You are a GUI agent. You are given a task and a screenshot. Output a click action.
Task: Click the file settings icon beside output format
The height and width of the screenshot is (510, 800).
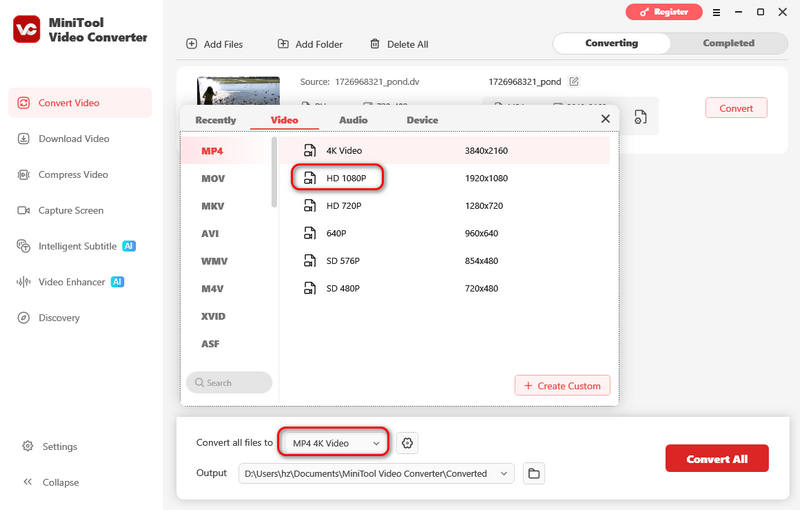[x=640, y=117]
